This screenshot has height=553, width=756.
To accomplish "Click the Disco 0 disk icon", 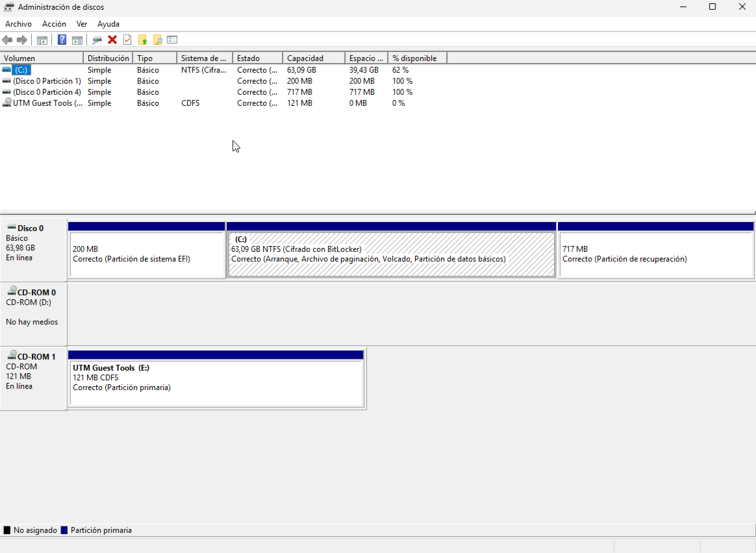I will tap(12, 227).
